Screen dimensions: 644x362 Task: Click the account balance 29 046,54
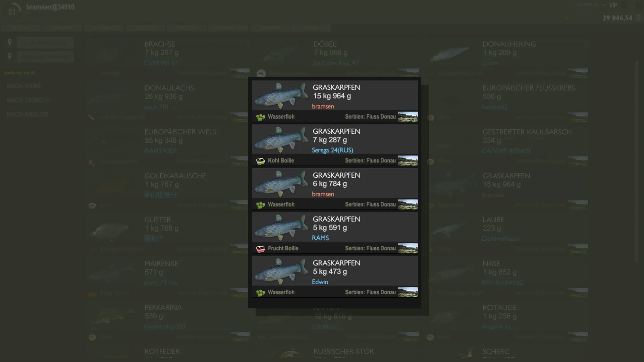tap(617, 18)
